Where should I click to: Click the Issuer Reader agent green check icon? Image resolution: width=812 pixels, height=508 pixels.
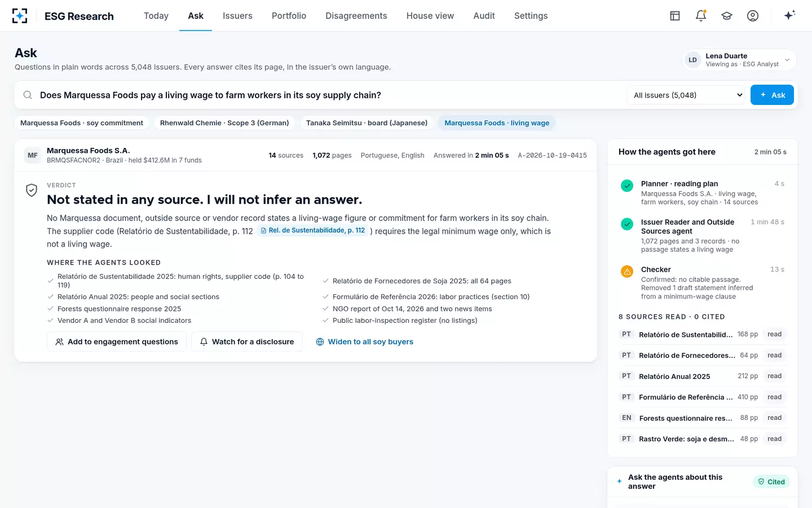point(627,224)
